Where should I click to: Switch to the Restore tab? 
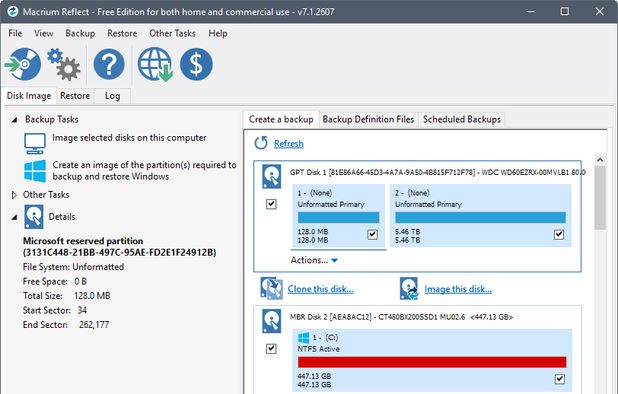click(x=75, y=96)
